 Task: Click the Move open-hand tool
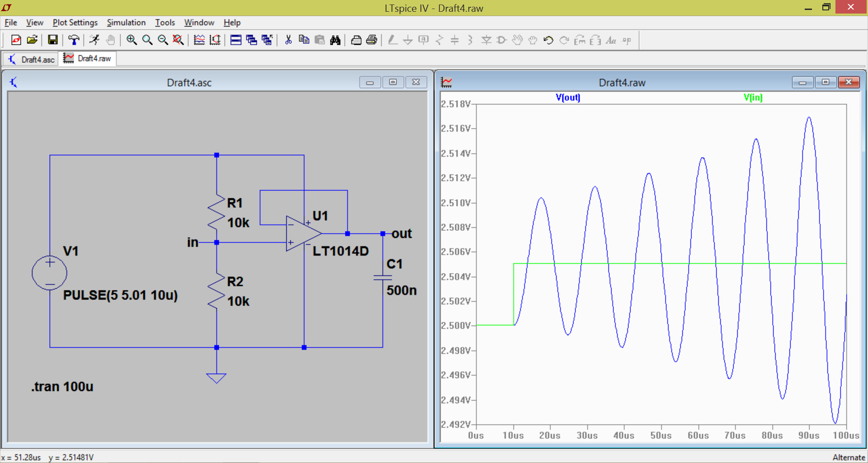518,40
